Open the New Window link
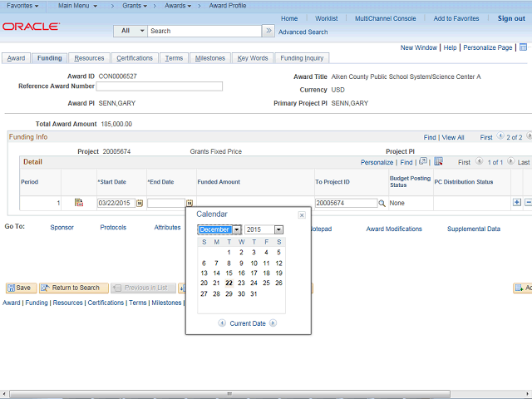 [x=419, y=47]
